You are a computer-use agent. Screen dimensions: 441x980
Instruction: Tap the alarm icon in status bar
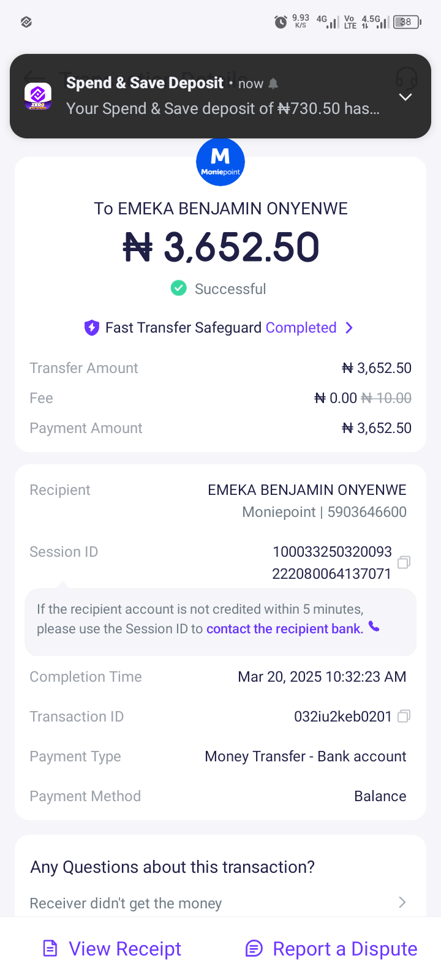(x=281, y=22)
